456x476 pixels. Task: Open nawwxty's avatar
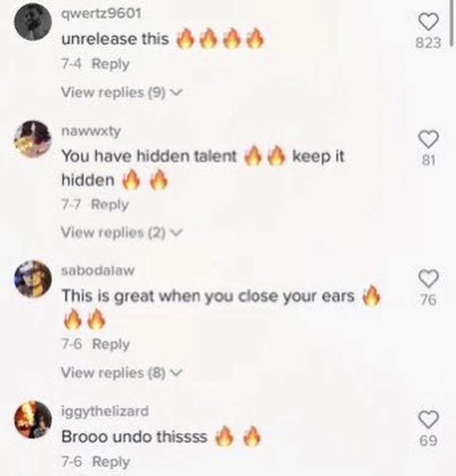33,139
